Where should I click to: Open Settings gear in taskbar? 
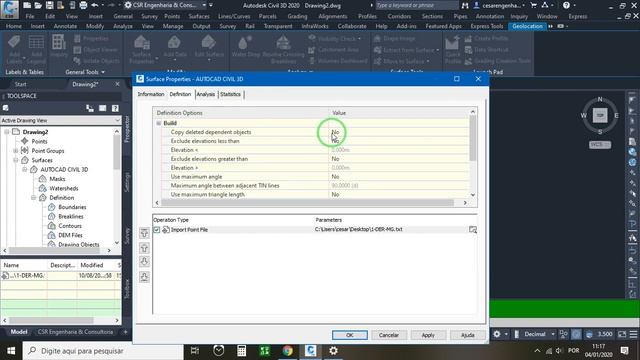(333, 351)
